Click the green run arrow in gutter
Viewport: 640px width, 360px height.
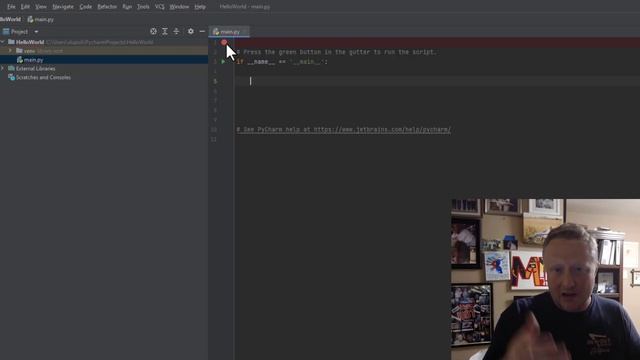(223, 62)
